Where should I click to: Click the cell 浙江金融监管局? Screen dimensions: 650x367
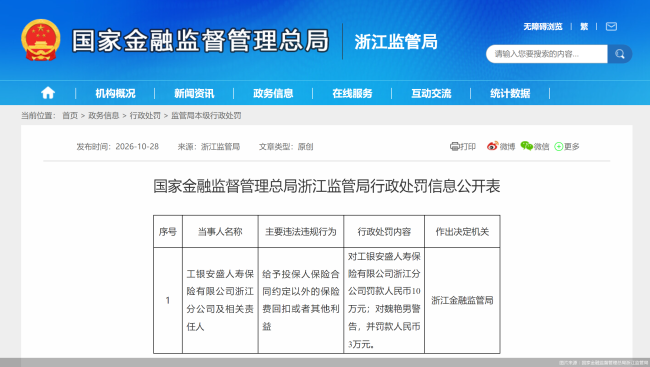coord(462,300)
